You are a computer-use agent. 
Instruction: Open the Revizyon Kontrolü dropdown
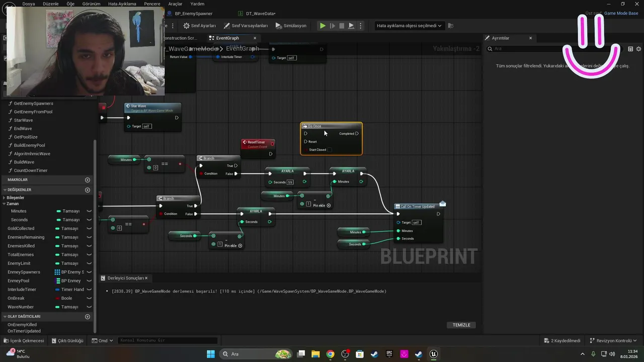coord(613,340)
